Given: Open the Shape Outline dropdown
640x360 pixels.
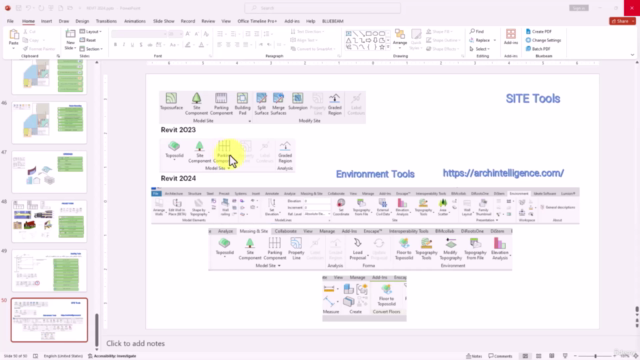Looking at the screenshot, I should 443,40.
